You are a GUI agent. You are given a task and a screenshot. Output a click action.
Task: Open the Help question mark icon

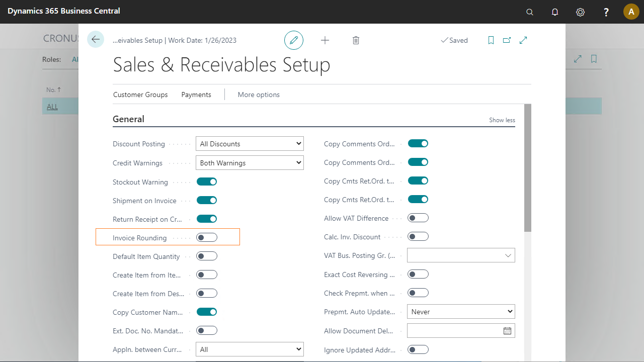pyautogui.click(x=606, y=12)
